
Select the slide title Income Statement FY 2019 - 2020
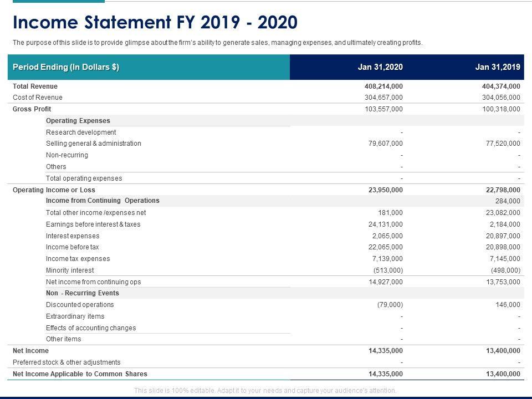point(155,22)
